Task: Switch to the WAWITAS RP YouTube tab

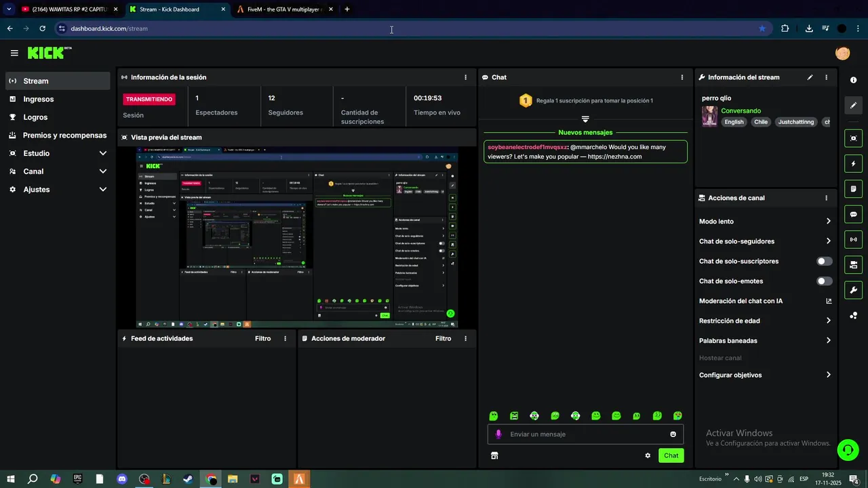Action: pos(69,9)
